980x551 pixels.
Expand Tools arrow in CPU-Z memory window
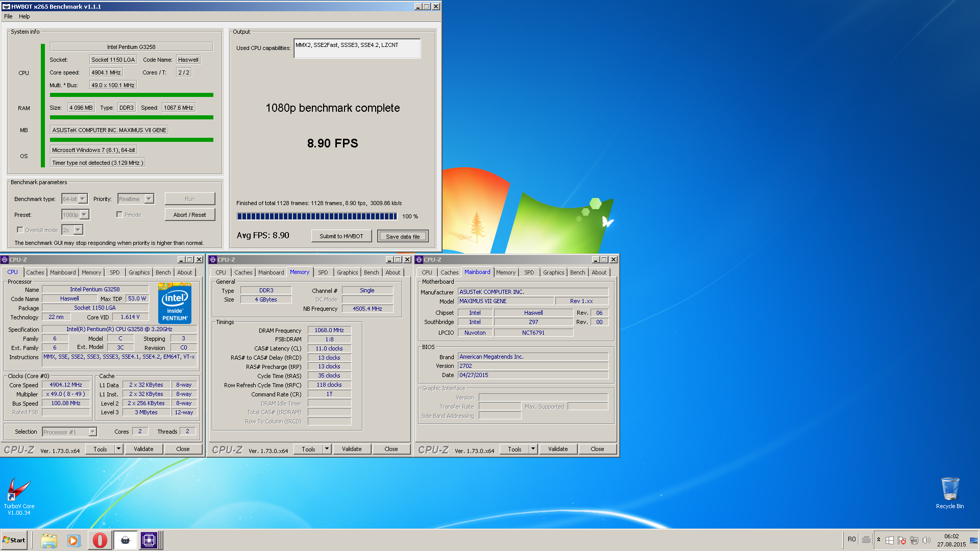[327, 449]
